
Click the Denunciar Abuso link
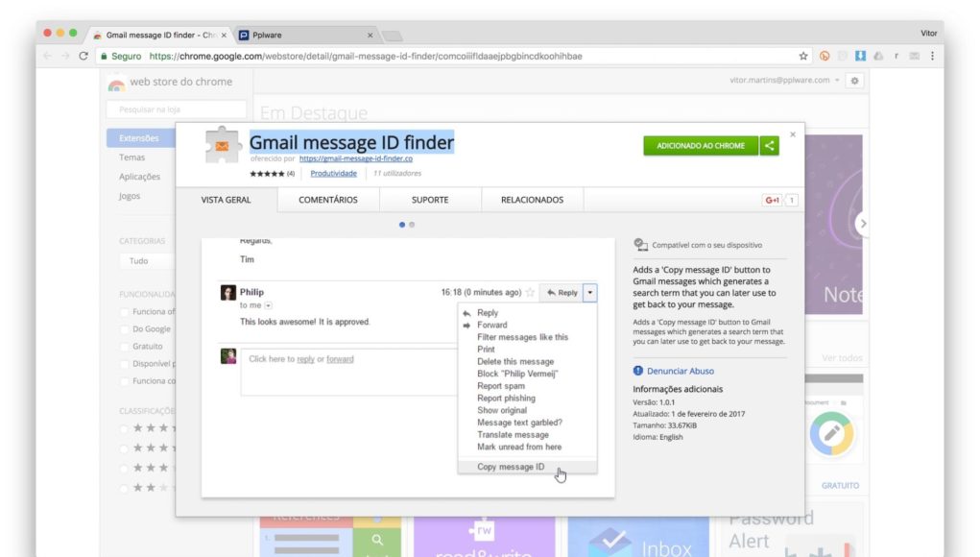point(680,371)
